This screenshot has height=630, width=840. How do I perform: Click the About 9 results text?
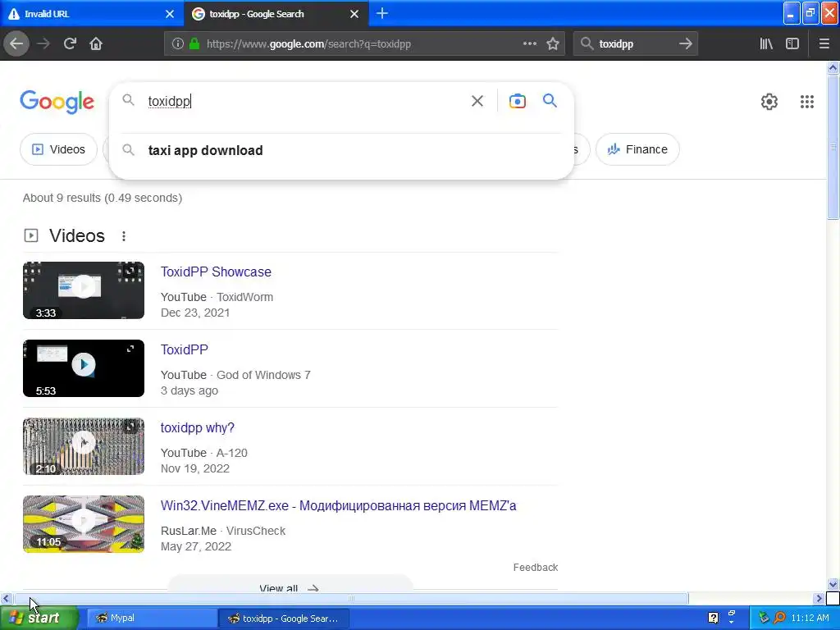point(103,198)
